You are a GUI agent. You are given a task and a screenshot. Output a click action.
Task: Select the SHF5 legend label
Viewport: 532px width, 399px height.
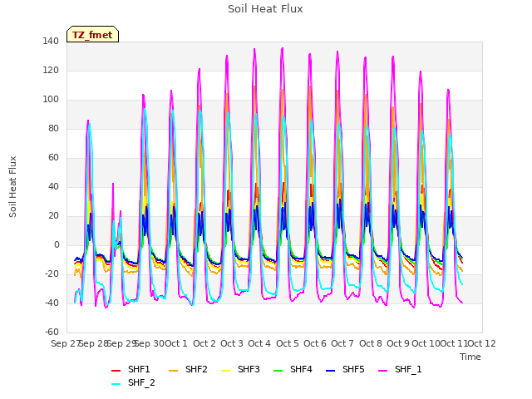coord(353,369)
